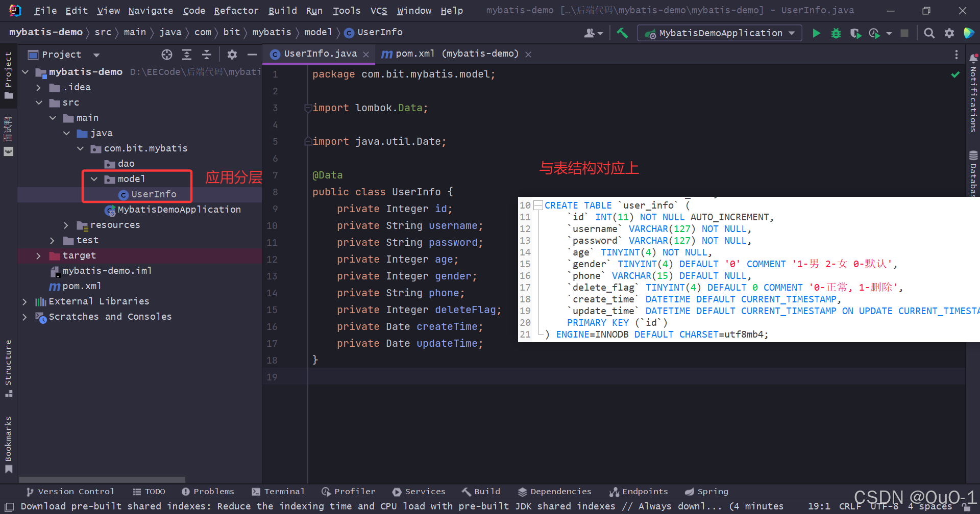Collapse the mybatis-demo root node

click(x=25, y=72)
